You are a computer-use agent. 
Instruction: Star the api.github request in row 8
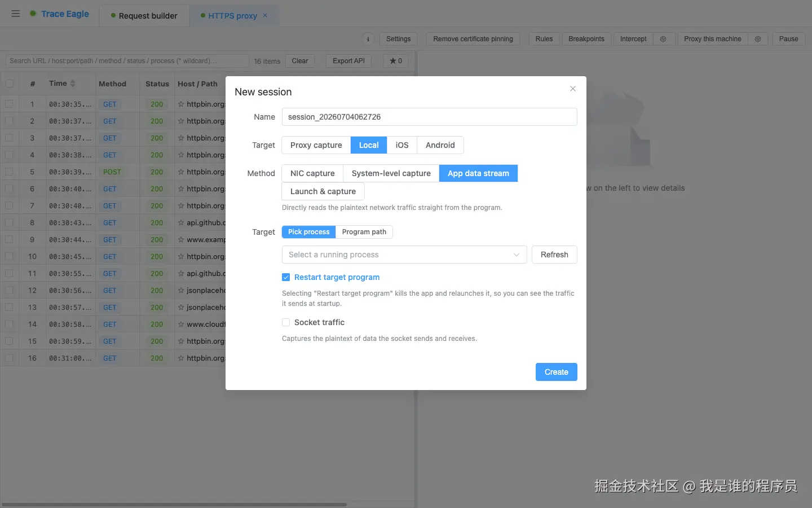(181, 223)
